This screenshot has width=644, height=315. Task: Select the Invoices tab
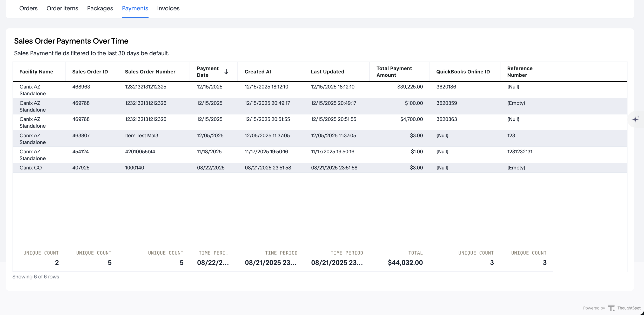click(x=168, y=8)
